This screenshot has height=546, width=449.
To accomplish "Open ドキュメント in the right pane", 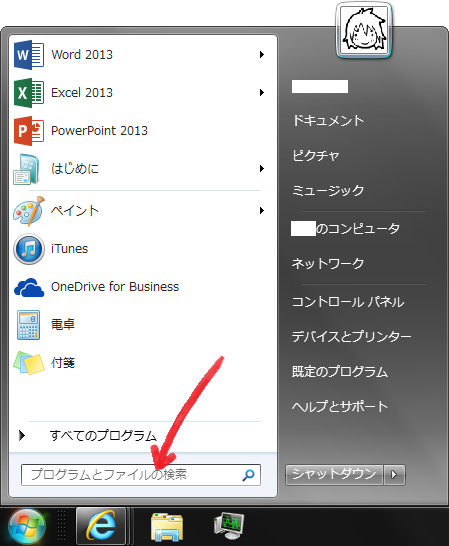I will 328,120.
